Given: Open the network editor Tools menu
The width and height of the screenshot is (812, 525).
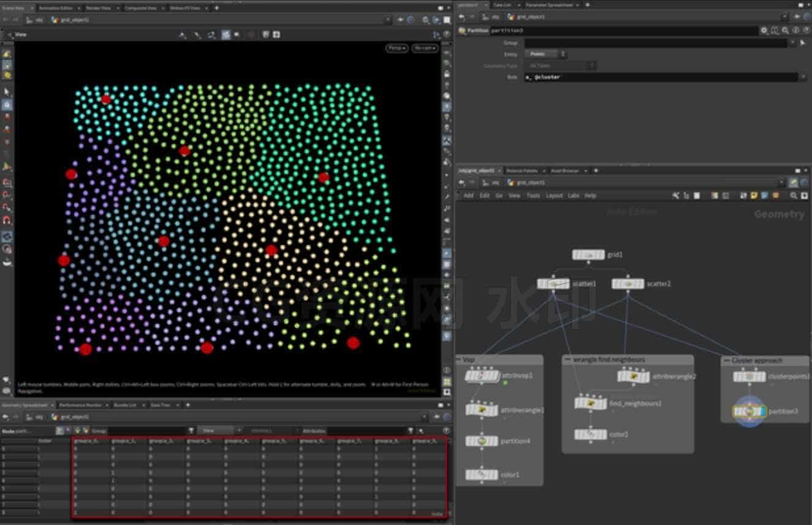Looking at the screenshot, I should [x=533, y=196].
